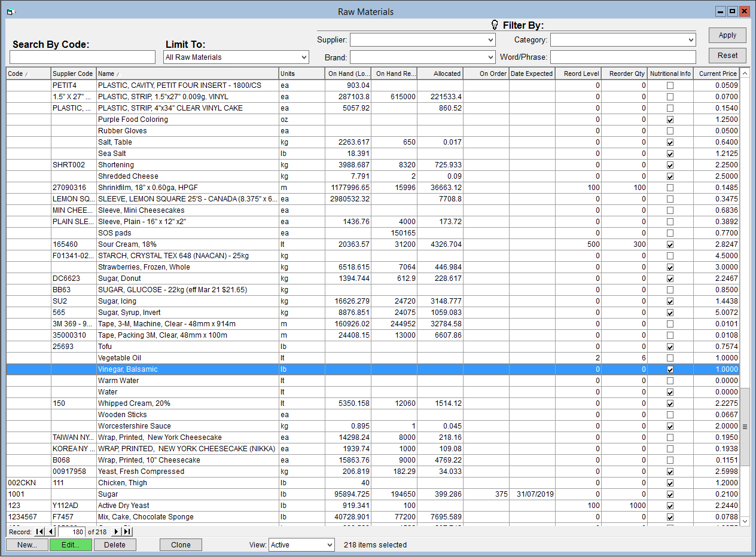Click date expected 31/07/2019
This screenshot has width=756, height=557.
[x=532, y=494]
